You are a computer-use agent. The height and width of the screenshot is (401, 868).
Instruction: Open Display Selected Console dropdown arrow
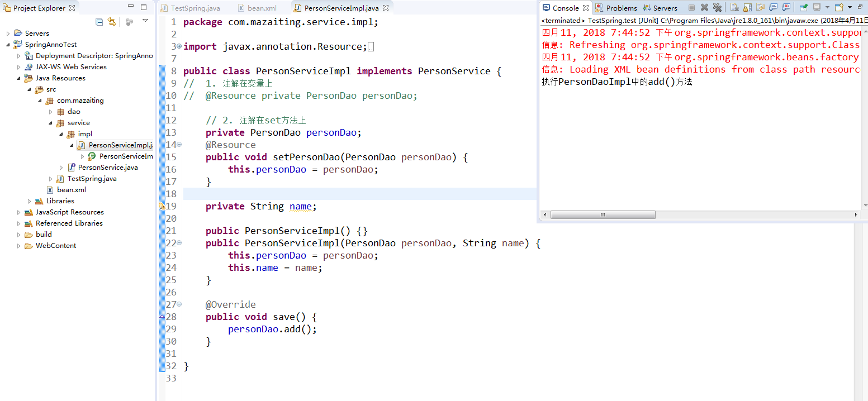pos(827,8)
